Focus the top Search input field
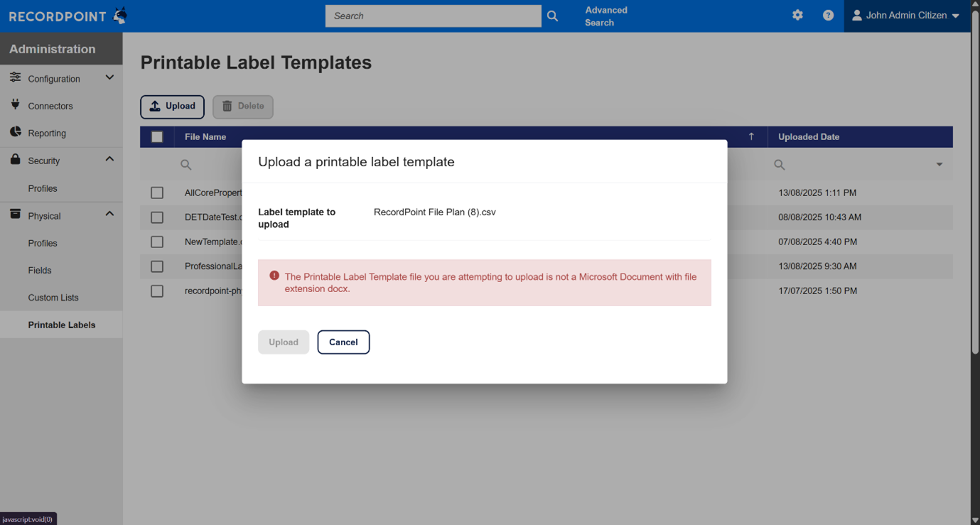The image size is (980, 525). (x=433, y=16)
